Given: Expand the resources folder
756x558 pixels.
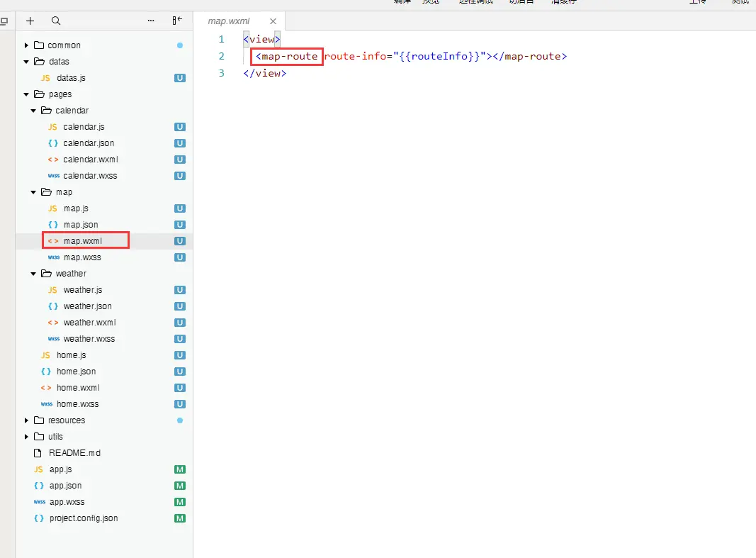Looking at the screenshot, I should 26,420.
